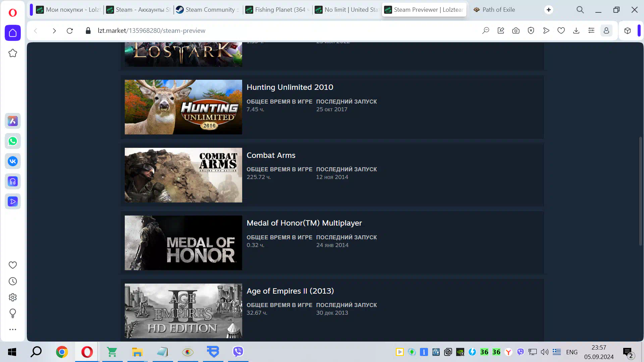Open VK messenger in sidebar
644x362 pixels.
click(x=13, y=161)
